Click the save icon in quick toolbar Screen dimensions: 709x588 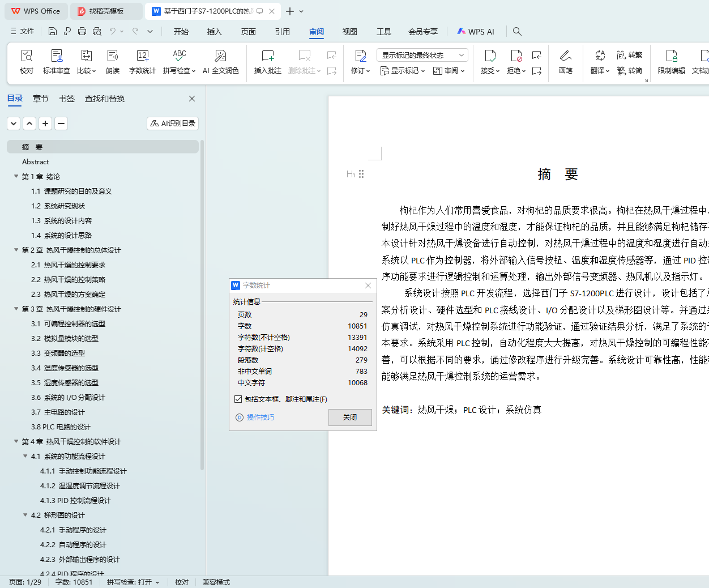click(53, 31)
